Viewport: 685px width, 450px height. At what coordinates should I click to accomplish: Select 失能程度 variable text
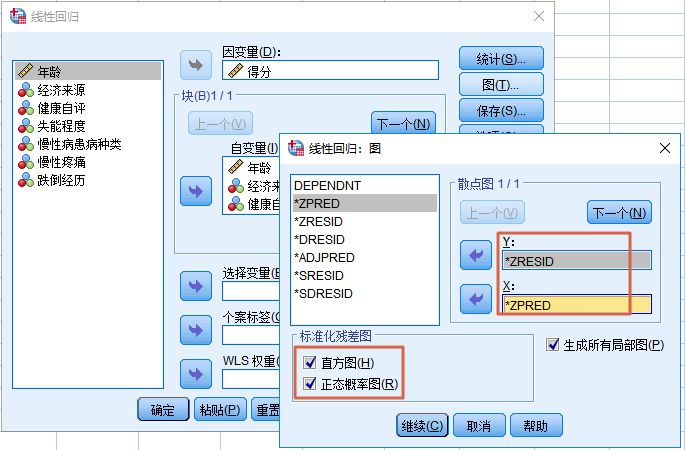pyautogui.click(x=61, y=126)
